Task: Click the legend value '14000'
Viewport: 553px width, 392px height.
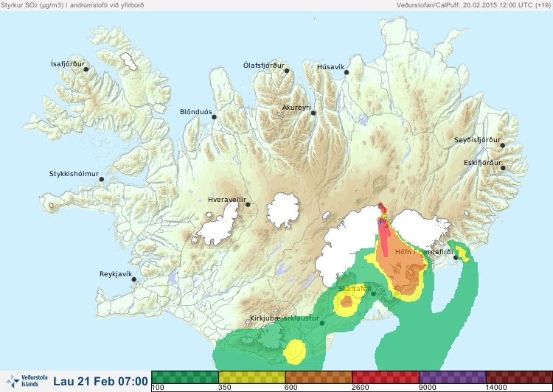Action: [x=496, y=388]
